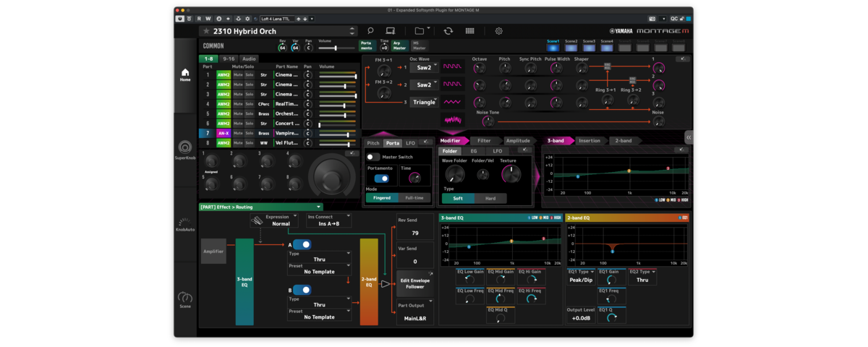868x347 pixels.
Task: Click the large Super Knob dial
Action: 331,176
